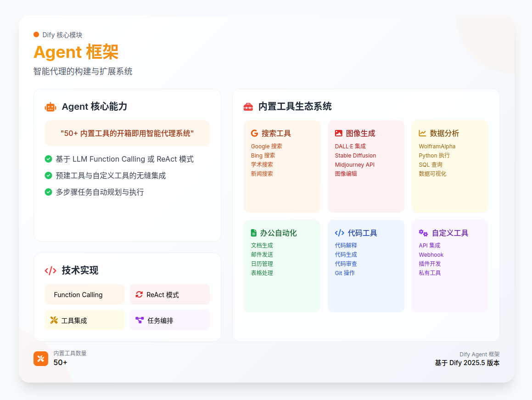Click the orange dot before Dify 核心模块
The height and width of the screenshot is (400, 532).
pos(36,34)
